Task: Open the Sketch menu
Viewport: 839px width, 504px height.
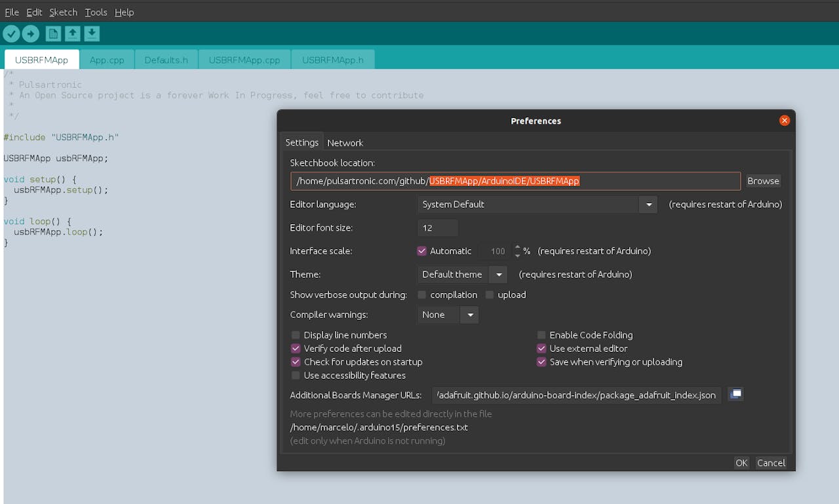Action: pyautogui.click(x=63, y=12)
